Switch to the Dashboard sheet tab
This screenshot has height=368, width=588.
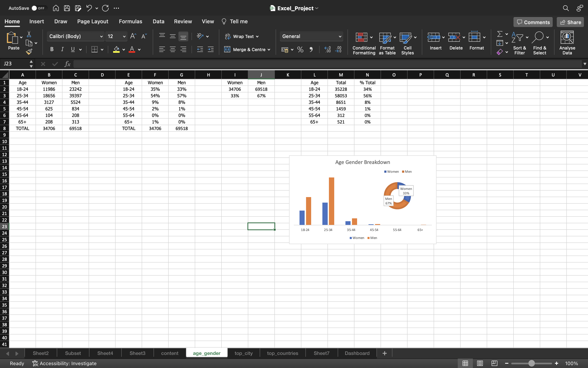(x=357, y=353)
